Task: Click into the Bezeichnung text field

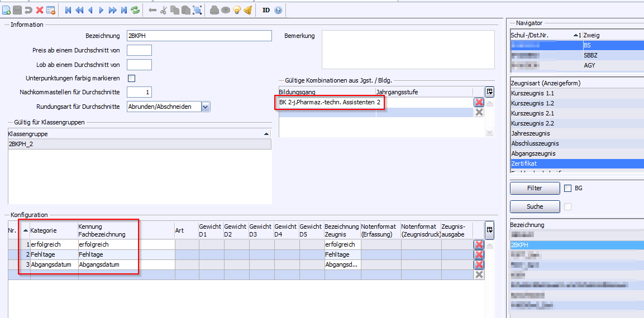Action: tap(199, 36)
